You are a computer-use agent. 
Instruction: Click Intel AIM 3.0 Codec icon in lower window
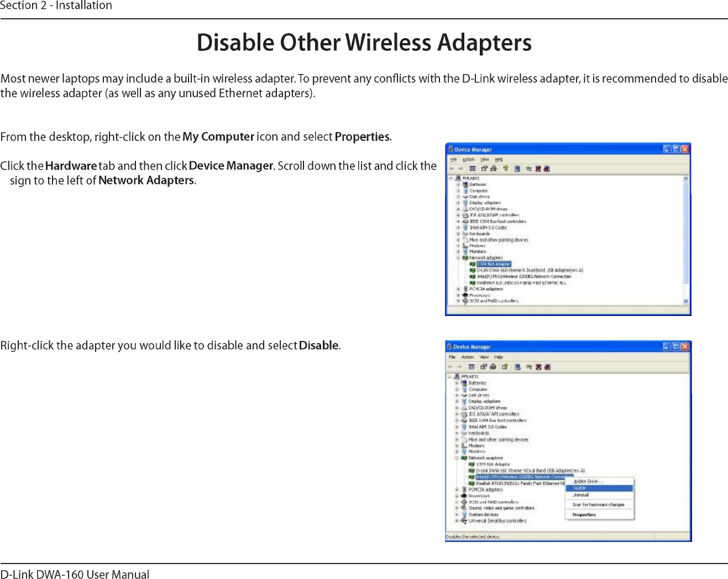click(464, 427)
